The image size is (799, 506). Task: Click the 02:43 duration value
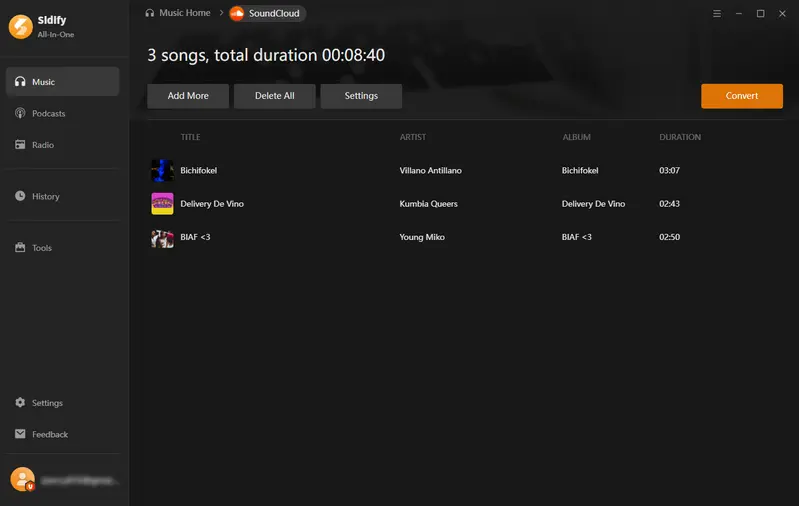tap(670, 203)
